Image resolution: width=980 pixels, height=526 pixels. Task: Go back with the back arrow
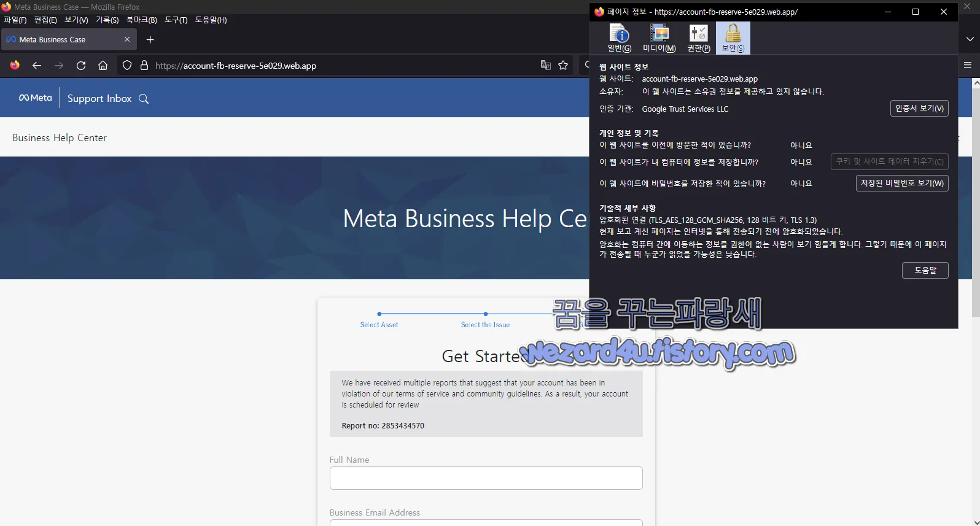[x=37, y=66]
